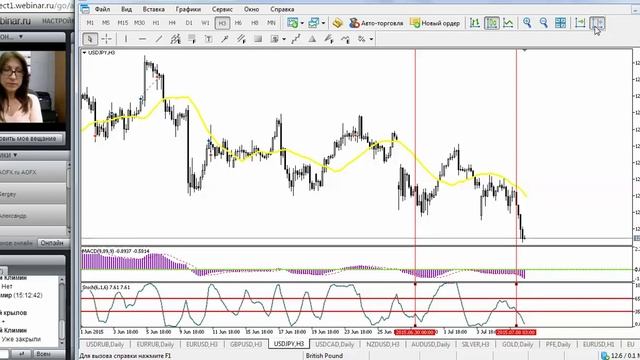Zoom out on the chart

point(543,23)
